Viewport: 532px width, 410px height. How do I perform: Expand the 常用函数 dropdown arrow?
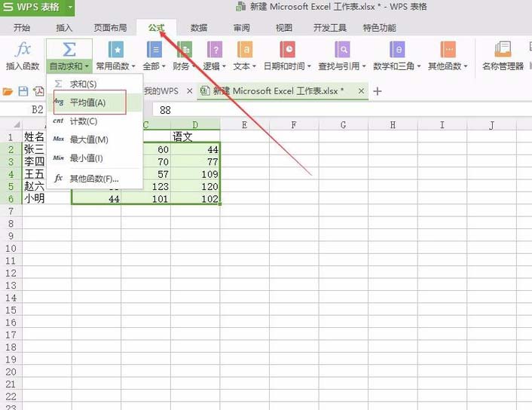point(133,66)
